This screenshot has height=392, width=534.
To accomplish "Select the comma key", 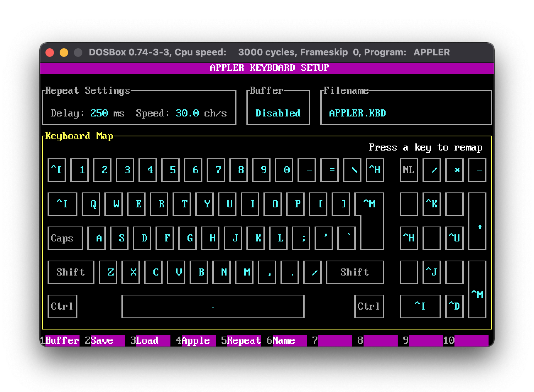I will coord(267,272).
